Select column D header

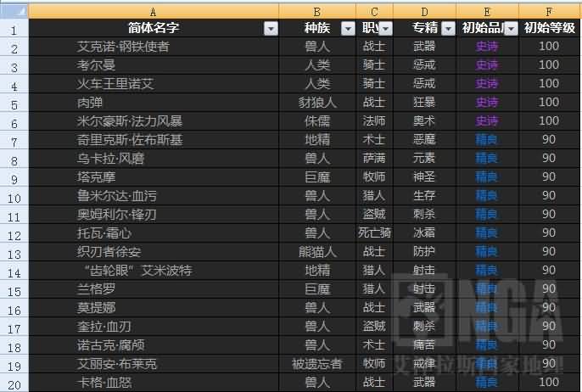pyautogui.click(x=424, y=12)
